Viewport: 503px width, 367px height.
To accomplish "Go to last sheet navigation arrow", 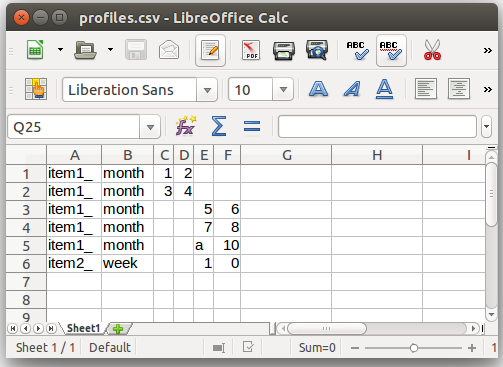I will (x=51, y=329).
